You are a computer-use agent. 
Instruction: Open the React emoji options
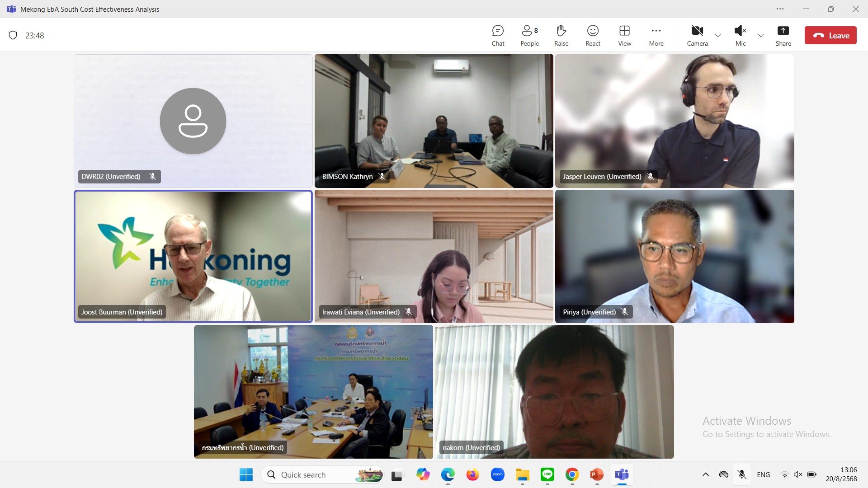593,35
